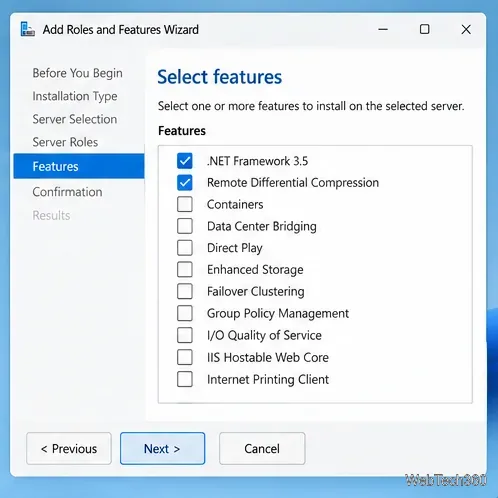The image size is (498, 498).
Task: Uncheck Remote Differential Compression checkbox
Action: [x=185, y=183]
